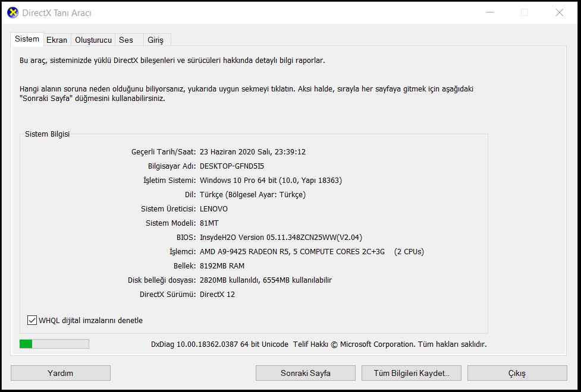Minimize the DirectX Tanı Aracı window
Screen dimensions: 581x392
pos(490,12)
